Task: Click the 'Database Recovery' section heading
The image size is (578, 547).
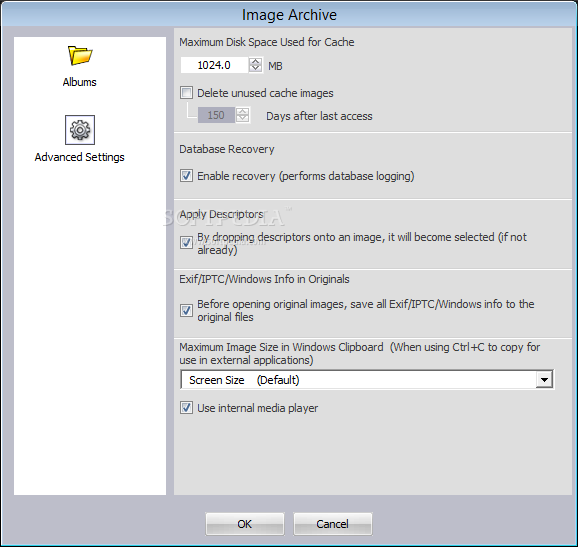Action: 227,149
